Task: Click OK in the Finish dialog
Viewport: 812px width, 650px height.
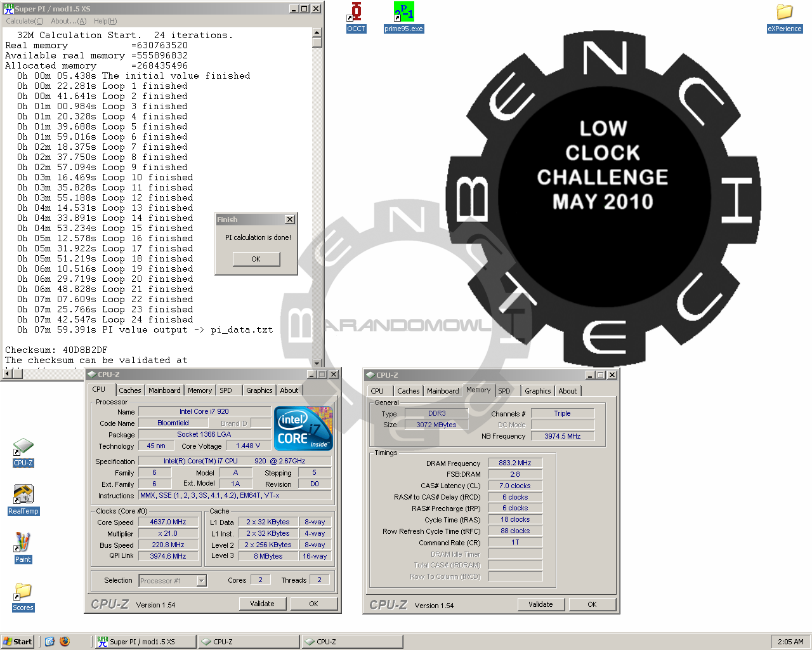Action: pos(256,259)
